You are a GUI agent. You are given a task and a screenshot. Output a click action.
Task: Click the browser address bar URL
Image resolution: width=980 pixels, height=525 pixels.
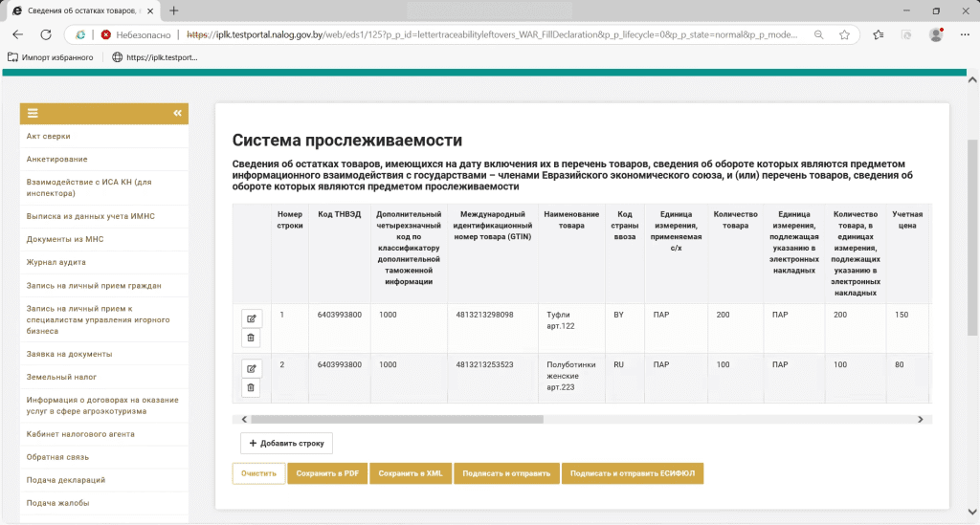pos(492,35)
